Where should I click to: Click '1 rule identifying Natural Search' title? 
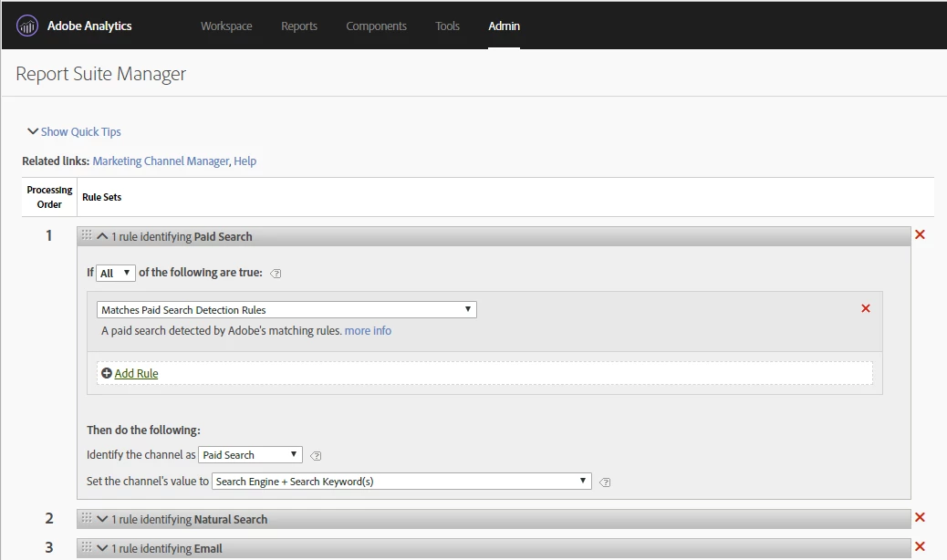pyautogui.click(x=189, y=519)
